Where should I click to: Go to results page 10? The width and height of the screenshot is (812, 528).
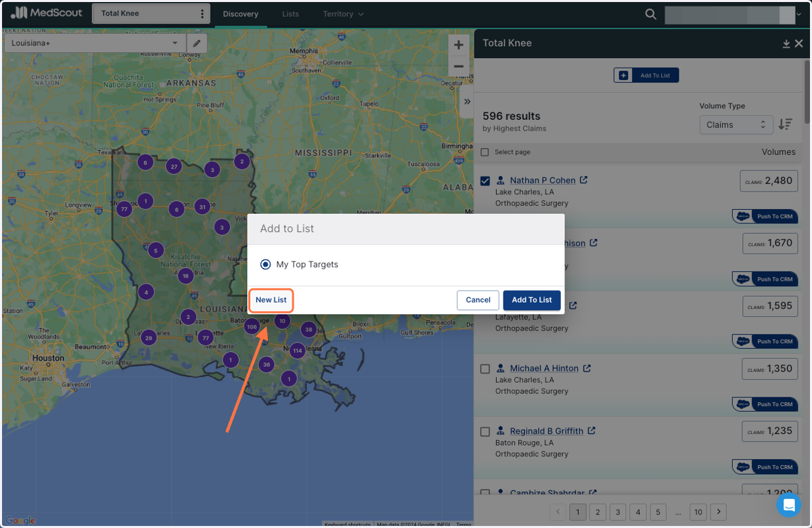pos(699,512)
